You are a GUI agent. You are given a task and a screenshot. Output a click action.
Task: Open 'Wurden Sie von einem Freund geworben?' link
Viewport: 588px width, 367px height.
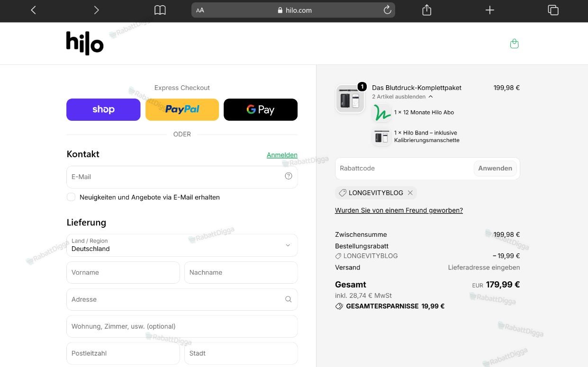(399, 210)
